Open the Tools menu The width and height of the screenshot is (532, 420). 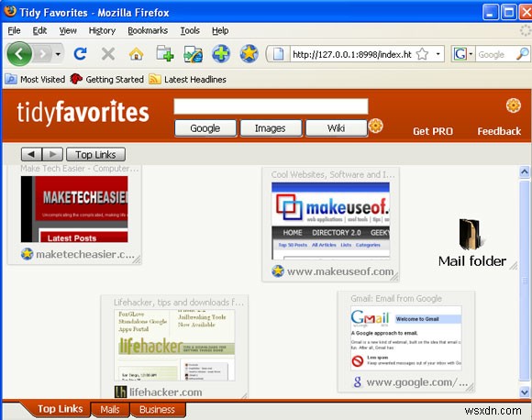(190, 30)
